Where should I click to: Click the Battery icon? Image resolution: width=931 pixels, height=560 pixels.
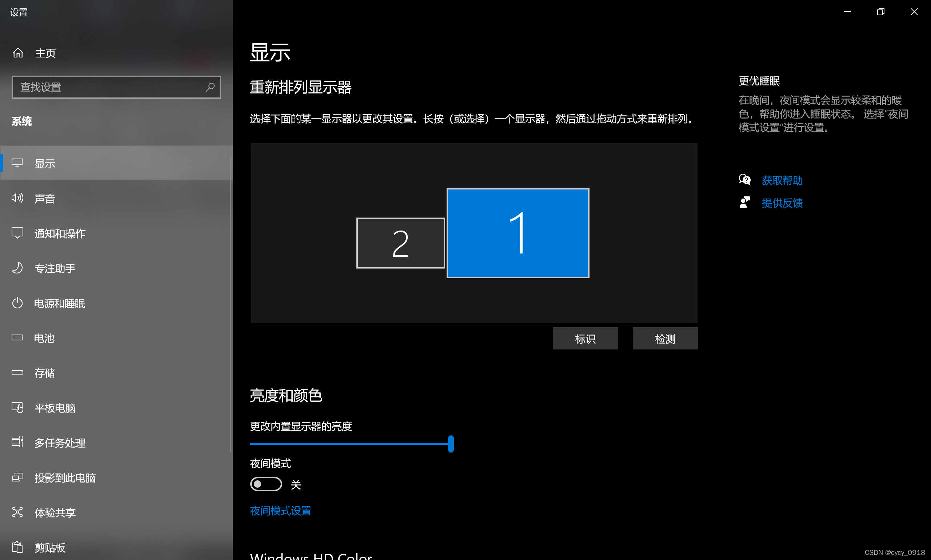pyautogui.click(x=17, y=337)
